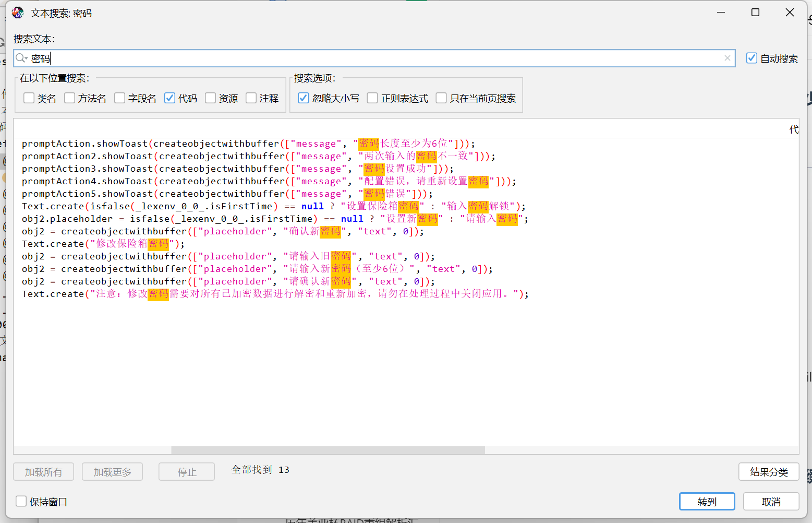The image size is (812, 523).
Task: Select result row "密码设置成功"
Action: coord(406,169)
